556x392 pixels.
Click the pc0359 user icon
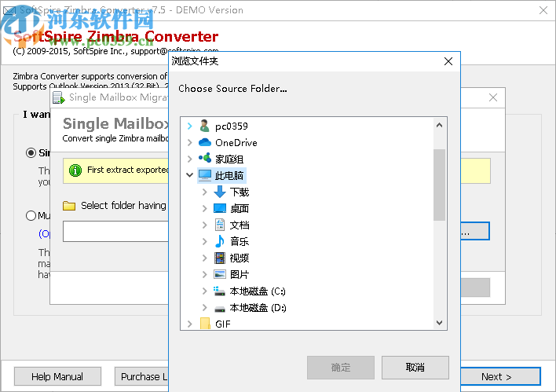pyautogui.click(x=204, y=126)
